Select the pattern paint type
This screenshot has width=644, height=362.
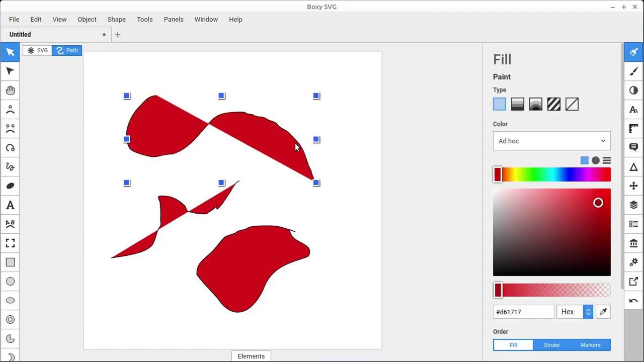554,104
